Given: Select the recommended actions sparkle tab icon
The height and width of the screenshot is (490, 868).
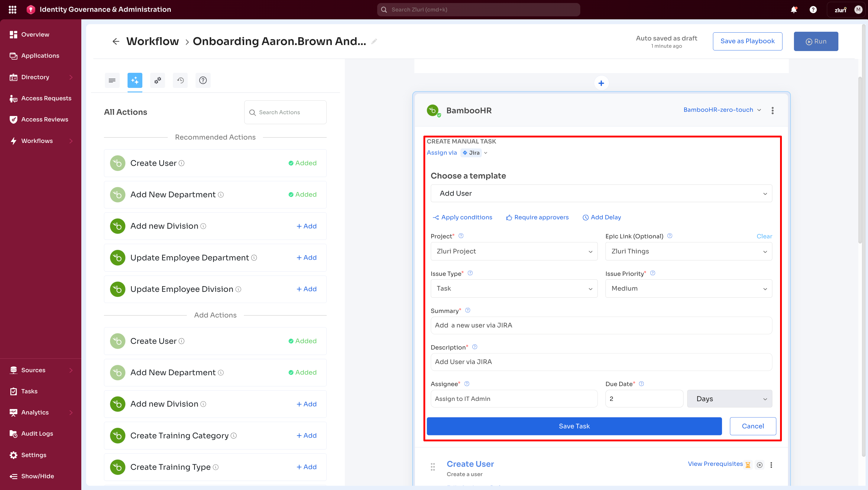Looking at the screenshot, I should (135, 80).
